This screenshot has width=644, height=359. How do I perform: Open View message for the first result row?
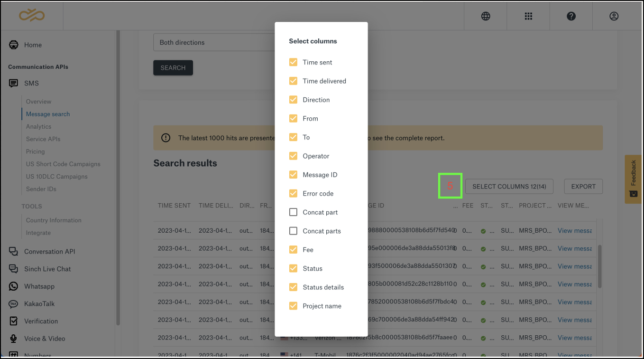point(574,230)
